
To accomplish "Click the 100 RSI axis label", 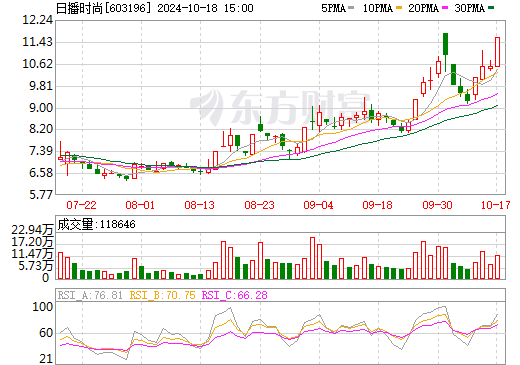I will (x=43, y=307).
